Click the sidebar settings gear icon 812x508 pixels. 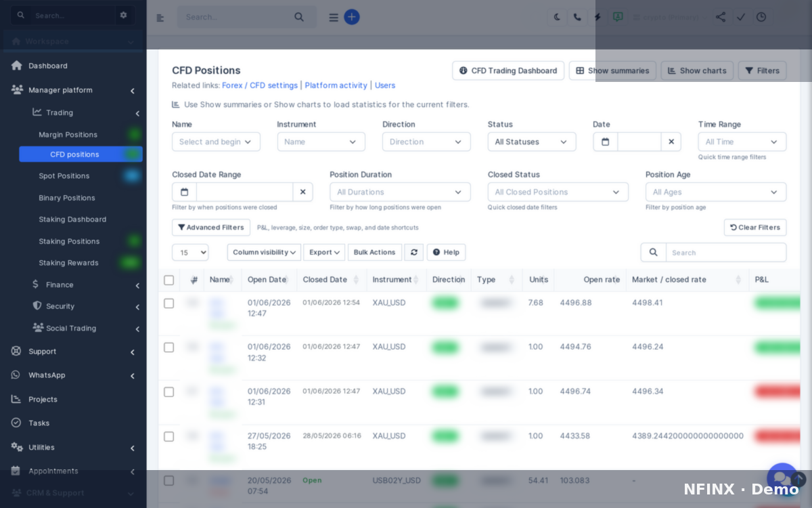[123, 15]
